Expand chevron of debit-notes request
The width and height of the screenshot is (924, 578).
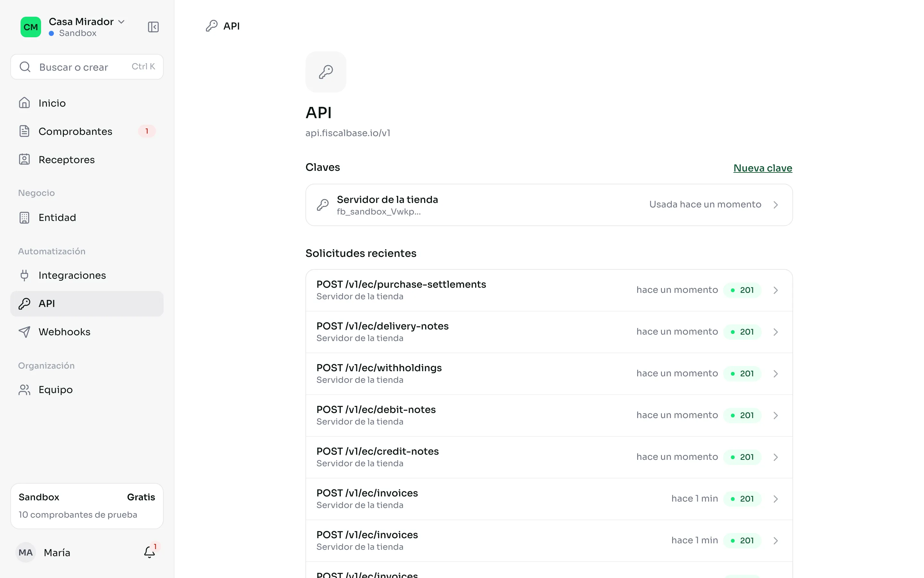[x=775, y=415]
